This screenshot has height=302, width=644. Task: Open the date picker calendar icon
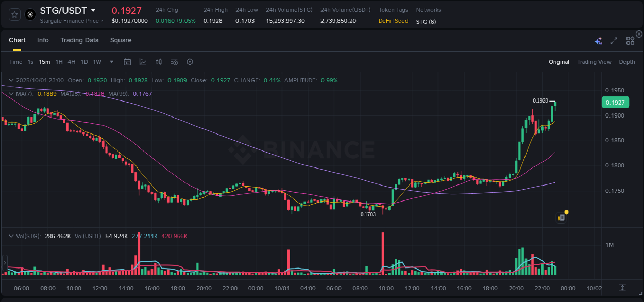pyautogui.click(x=127, y=62)
